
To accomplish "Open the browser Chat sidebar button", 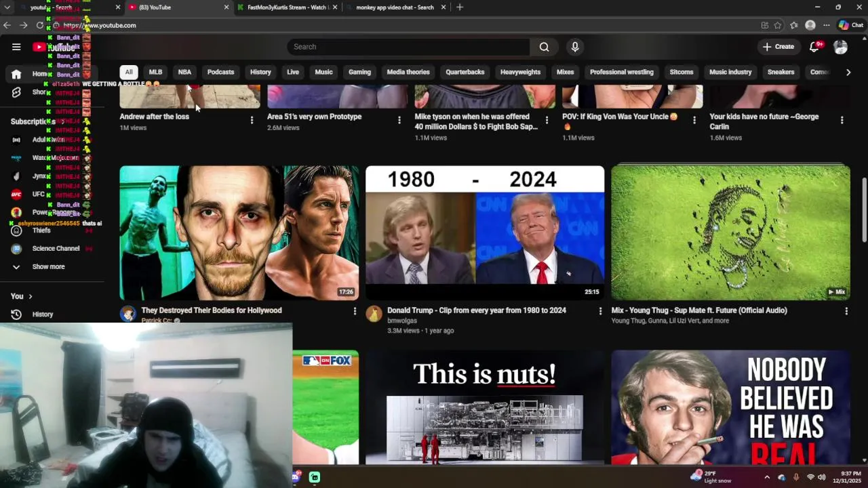I will 851,25.
